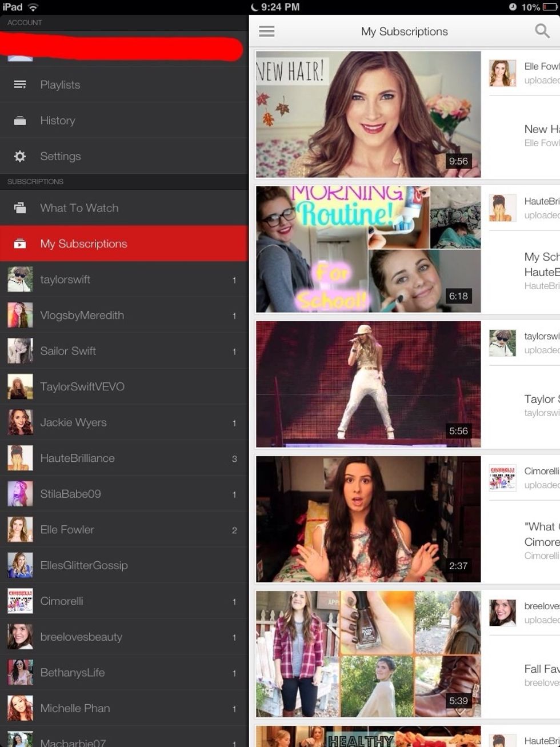Select the What To Watch icon
The height and width of the screenshot is (747, 560).
coord(20,207)
